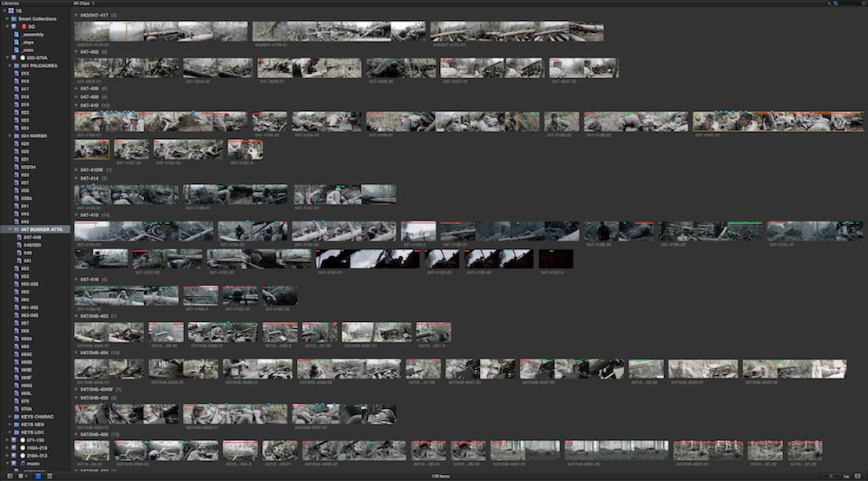Collapse the 047 BUNKER ATTK folder
Screen dimensions: 868x481
click(10, 229)
